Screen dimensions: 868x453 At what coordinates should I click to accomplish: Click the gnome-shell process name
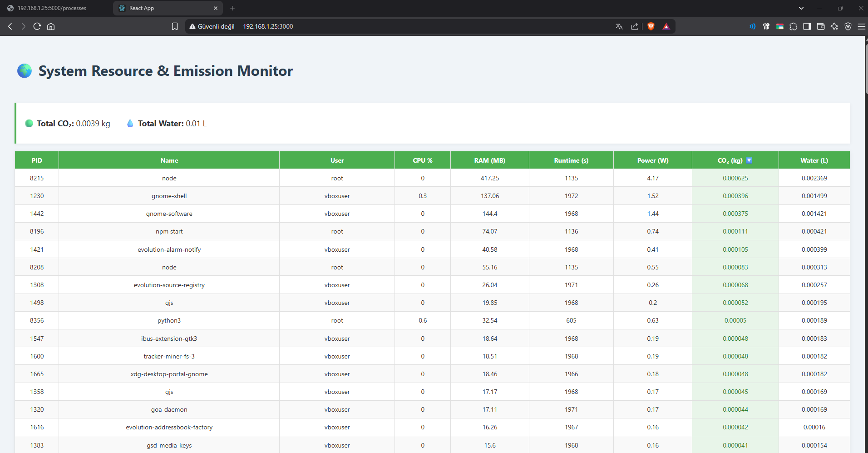click(x=169, y=196)
